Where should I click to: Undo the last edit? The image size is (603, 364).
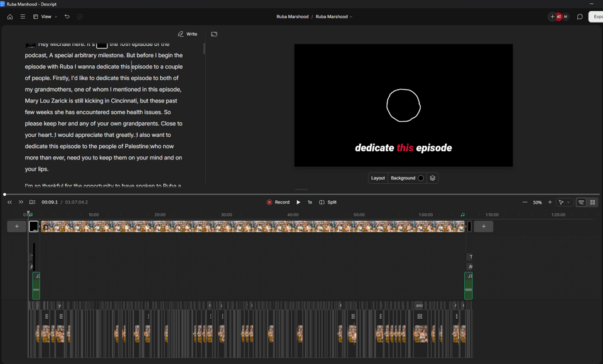click(x=67, y=16)
